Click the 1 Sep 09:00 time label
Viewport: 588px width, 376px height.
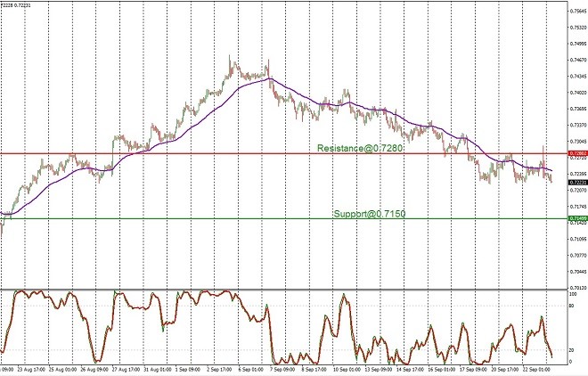point(189,369)
